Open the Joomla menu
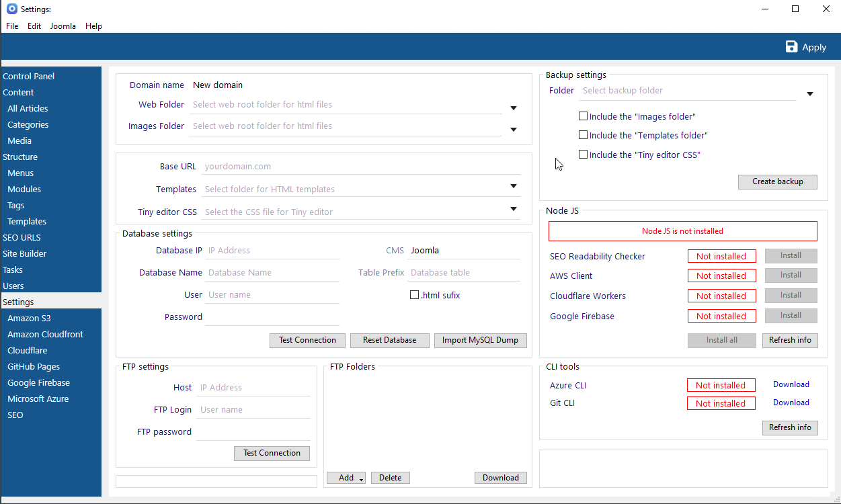This screenshot has height=504, width=841. click(63, 26)
